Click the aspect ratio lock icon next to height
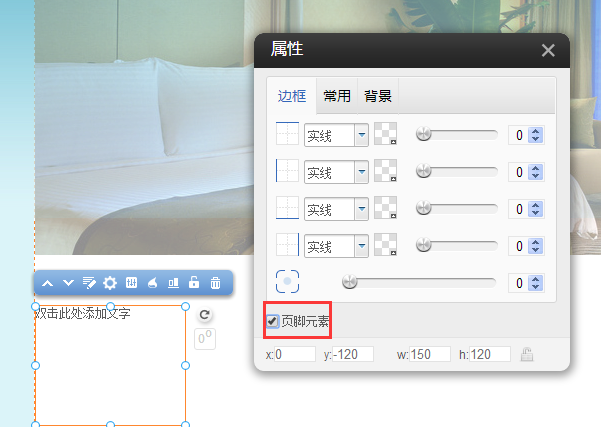 pos(527,354)
